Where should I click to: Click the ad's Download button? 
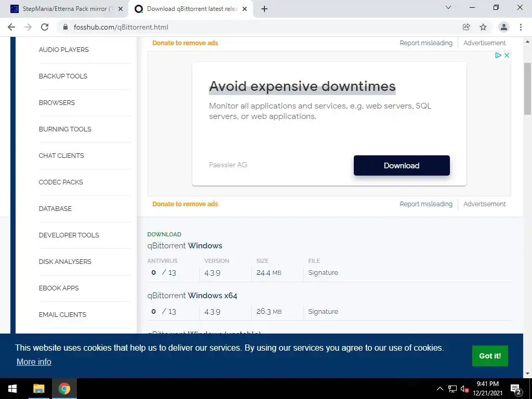[402, 166]
